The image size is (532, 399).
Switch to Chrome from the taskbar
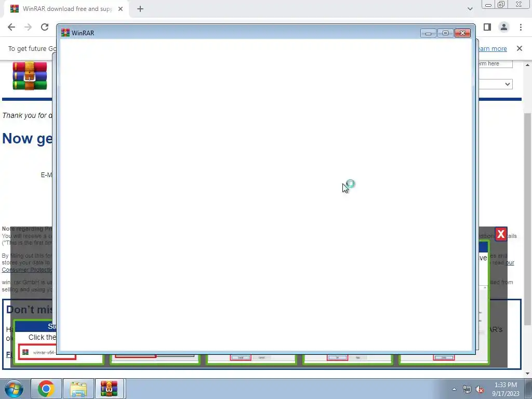tap(46, 389)
